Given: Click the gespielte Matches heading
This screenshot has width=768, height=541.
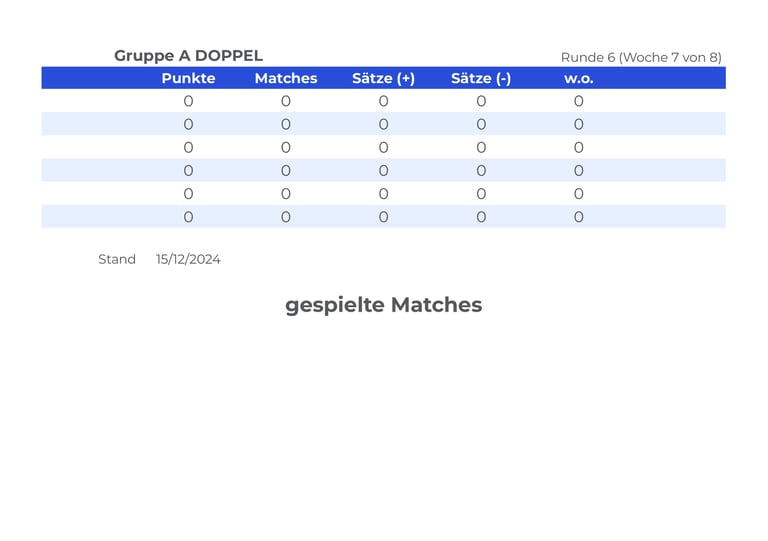Looking at the screenshot, I should (x=384, y=305).
